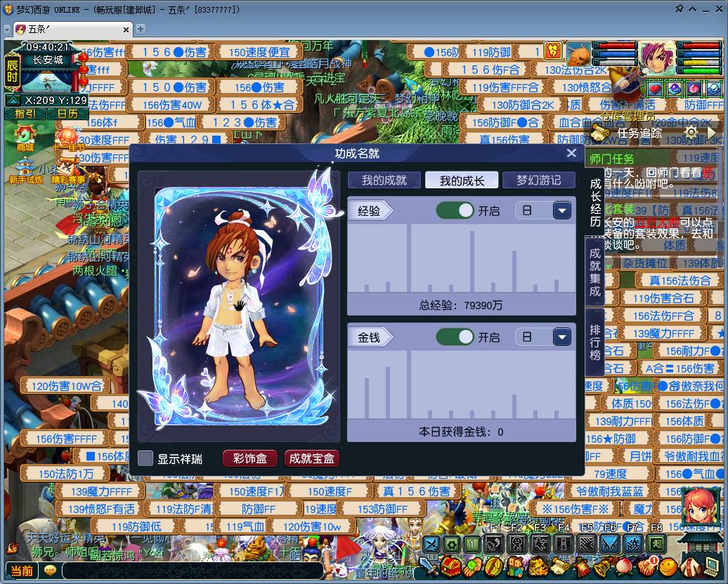Image resolution: width=728 pixels, height=584 pixels.
Task: Open friends handshake icon with notification badge
Action: pyautogui.click(x=646, y=566)
